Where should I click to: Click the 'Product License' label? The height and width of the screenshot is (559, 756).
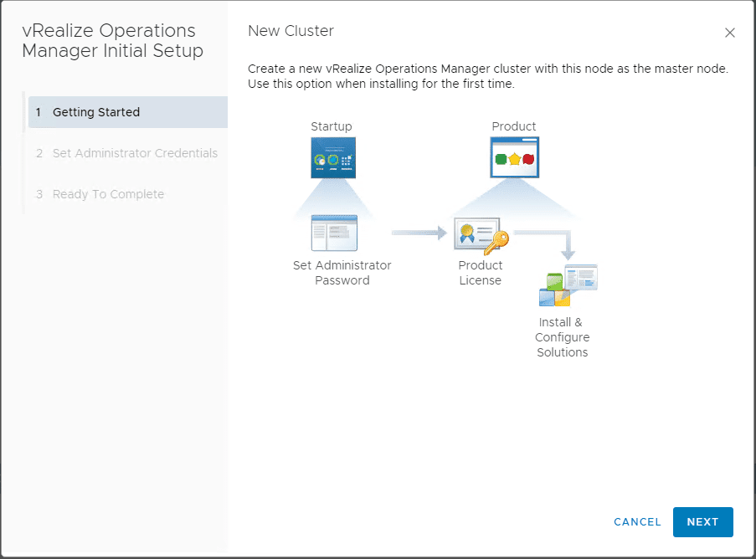[x=481, y=273]
